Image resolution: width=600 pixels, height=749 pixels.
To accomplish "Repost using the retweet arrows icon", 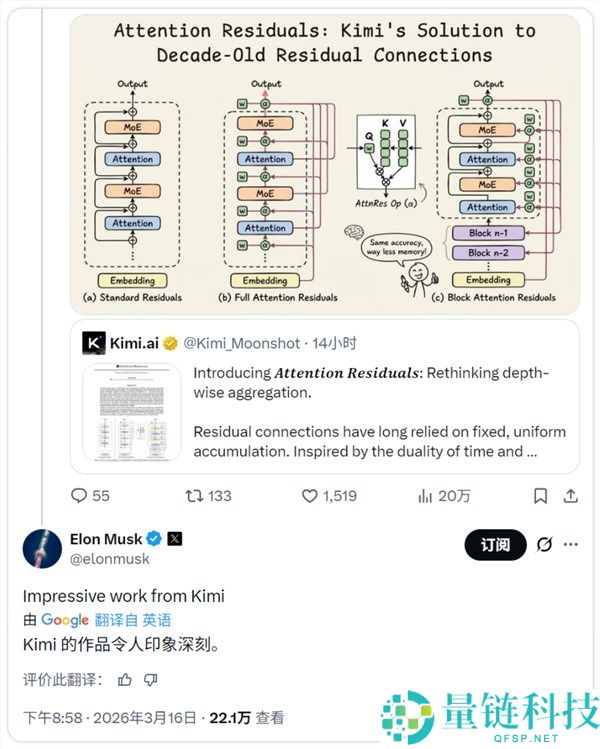I will (x=194, y=496).
